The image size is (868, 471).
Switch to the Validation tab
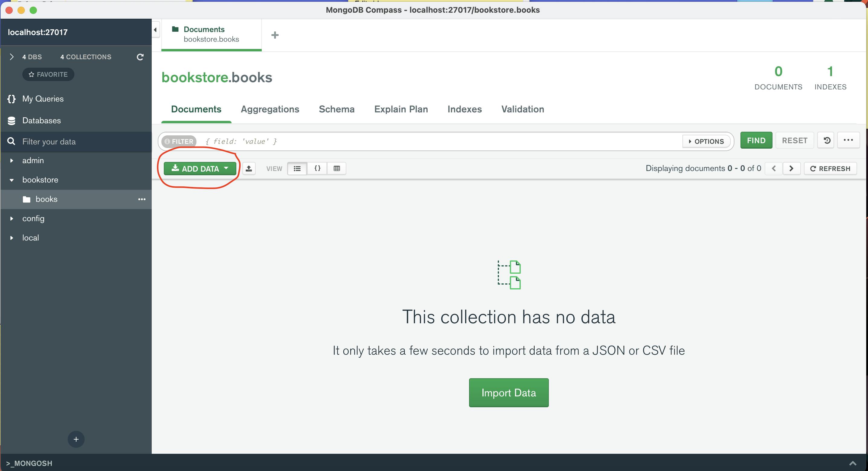pyautogui.click(x=523, y=109)
